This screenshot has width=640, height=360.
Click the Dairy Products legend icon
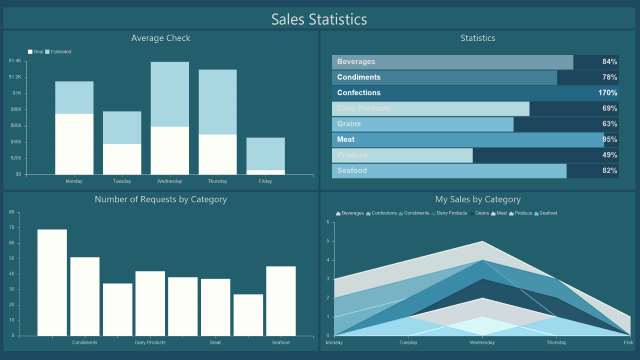[433, 213]
